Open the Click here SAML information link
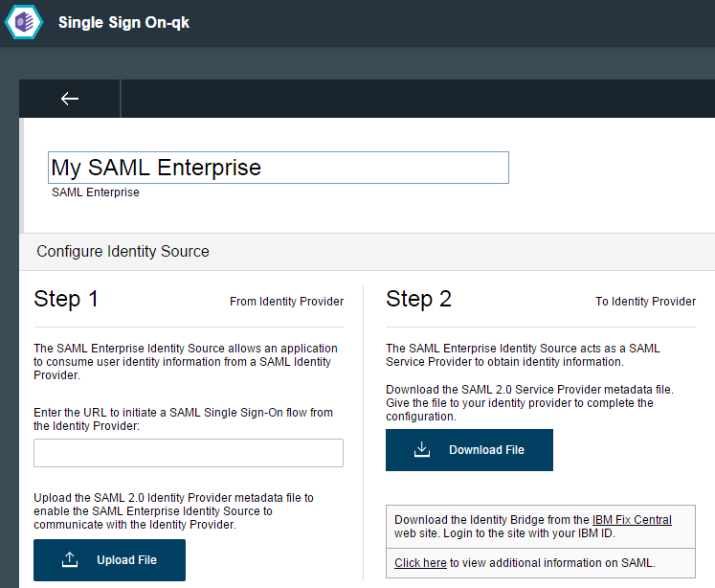Screen dimensions: 715x588 point(420,563)
